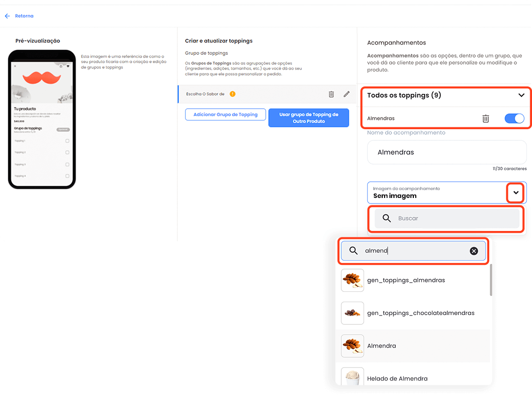Screen dimensions: 532x395
Task: Click the back arrow icon beside Retorna
Action: [7, 16]
